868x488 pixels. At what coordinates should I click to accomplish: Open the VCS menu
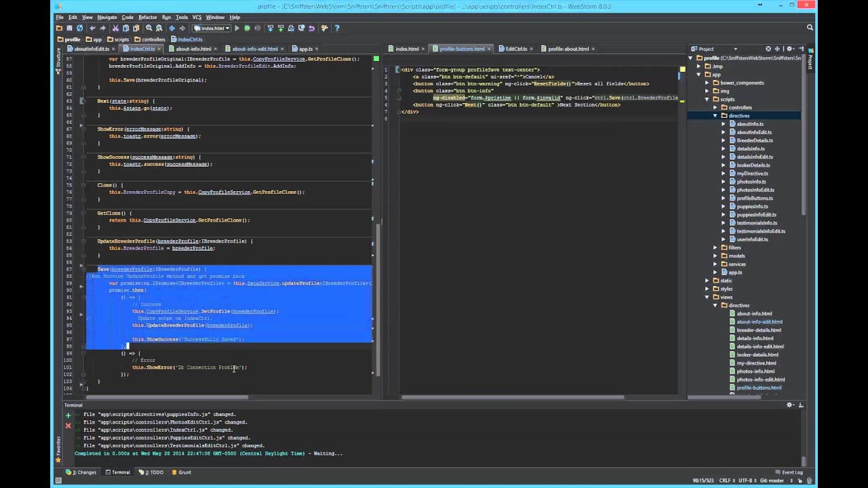click(197, 17)
